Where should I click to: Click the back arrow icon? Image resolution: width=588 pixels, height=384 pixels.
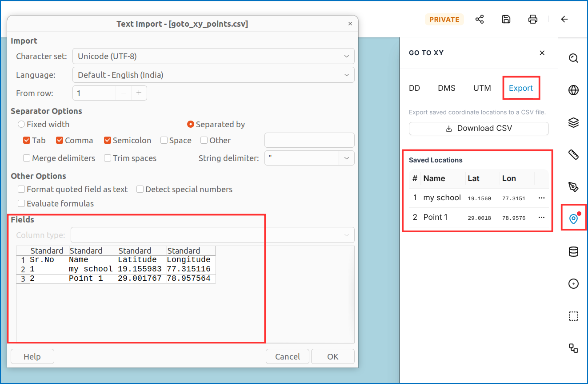564,19
